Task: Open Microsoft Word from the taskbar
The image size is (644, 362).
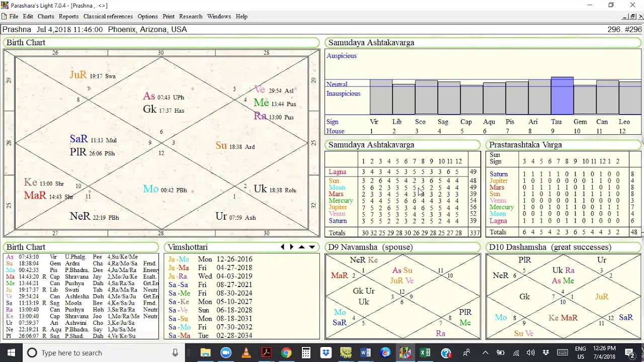Action: [365, 353]
